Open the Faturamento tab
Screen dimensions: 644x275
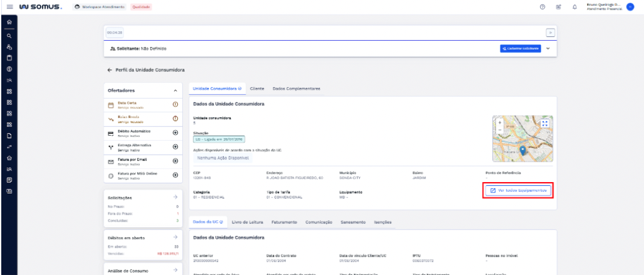point(284,222)
